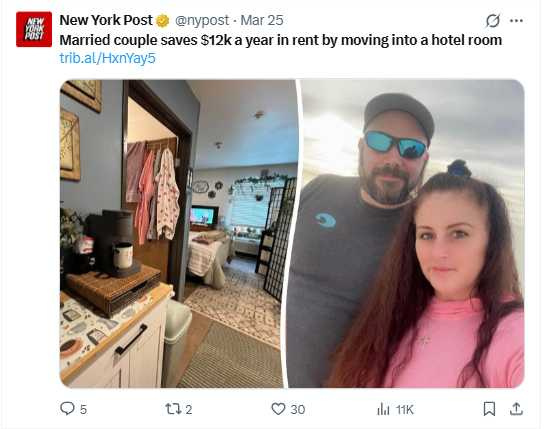Image resolution: width=550 pixels, height=429 pixels.
Task: Open the three-dot more options menu
Action: (x=516, y=21)
